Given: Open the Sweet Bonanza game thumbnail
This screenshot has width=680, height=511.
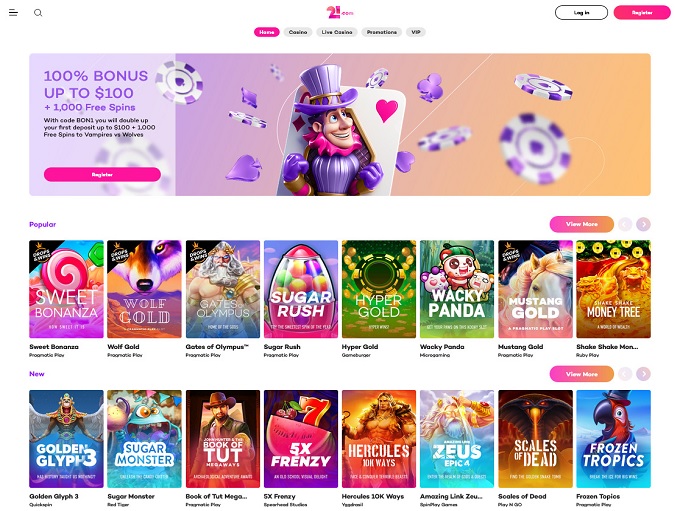Looking at the screenshot, I should [66, 289].
